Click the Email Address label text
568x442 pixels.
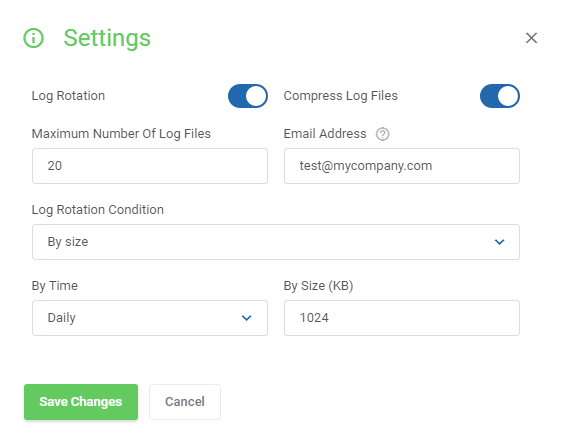tap(325, 134)
